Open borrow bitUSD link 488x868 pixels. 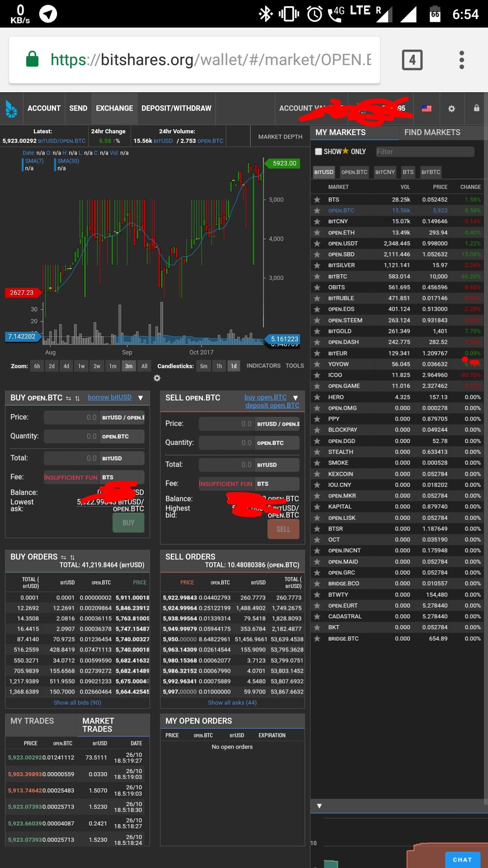pos(110,397)
